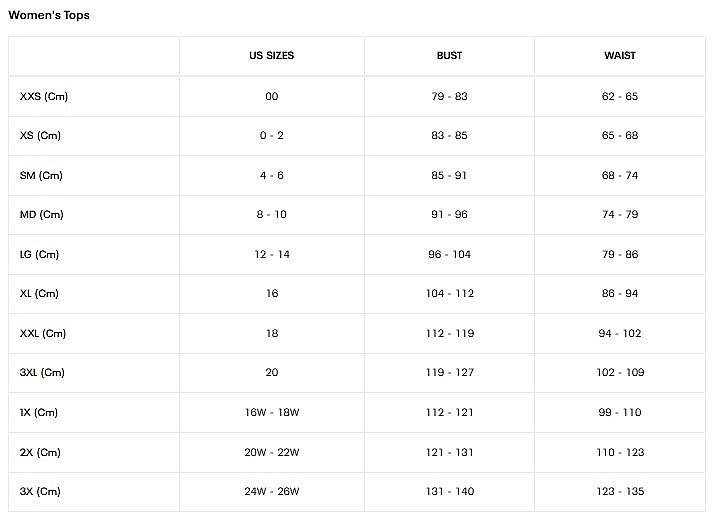Screen dimensions: 719x526
Task: Select the waist value 123 - 135
Action: coord(620,491)
